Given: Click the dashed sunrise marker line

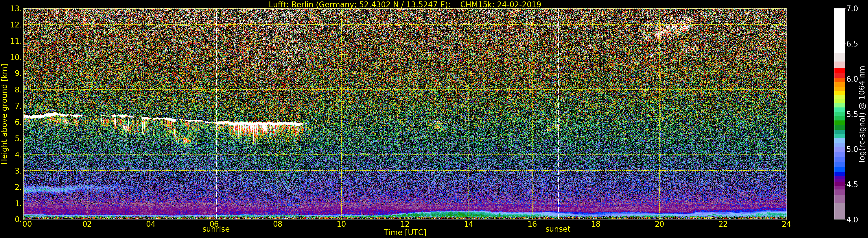Looking at the screenshot, I should pyautogui.click(x=216, y=114).
